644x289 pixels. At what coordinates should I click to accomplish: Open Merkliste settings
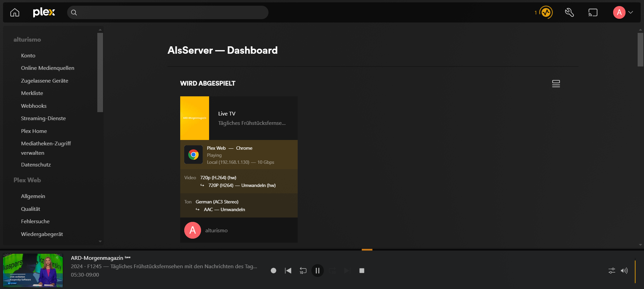32,93
